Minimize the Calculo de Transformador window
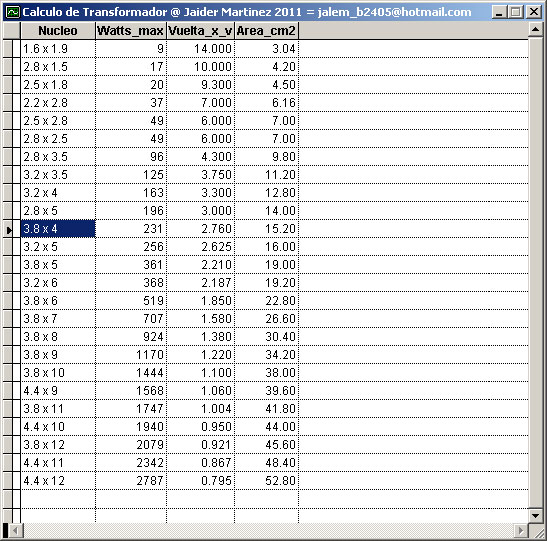The height and width of the screenshot is (541, 547). coord(499,13)
